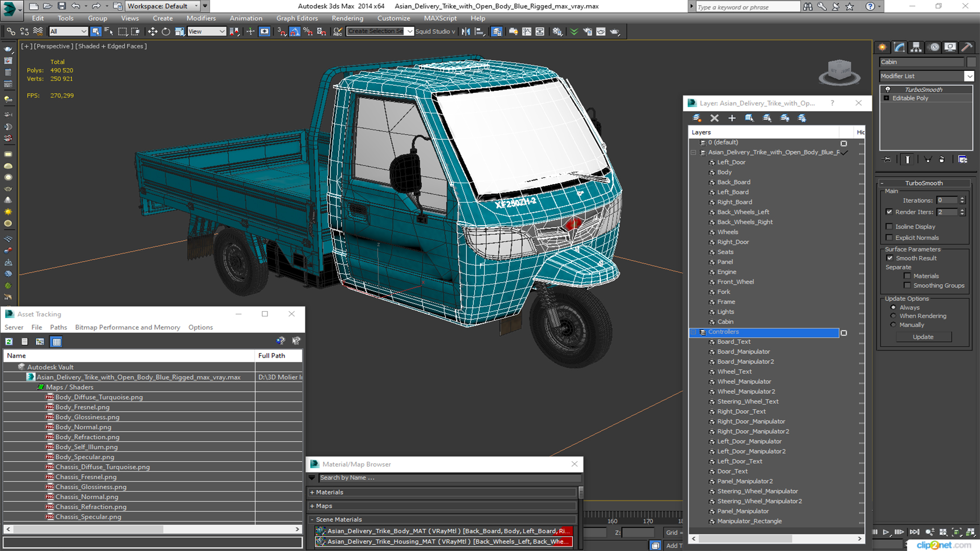Open the Workspace Default dropdown

click(162, 6)
